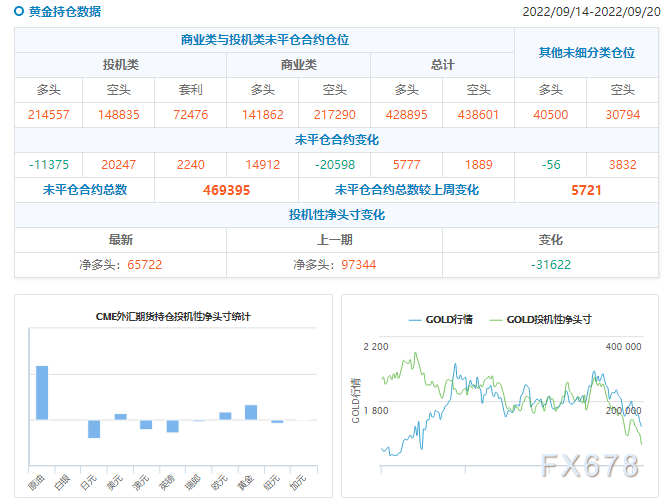This screenshot has width=669, height=501.
Task: Click the change value 3832
Action: point(622,165)
